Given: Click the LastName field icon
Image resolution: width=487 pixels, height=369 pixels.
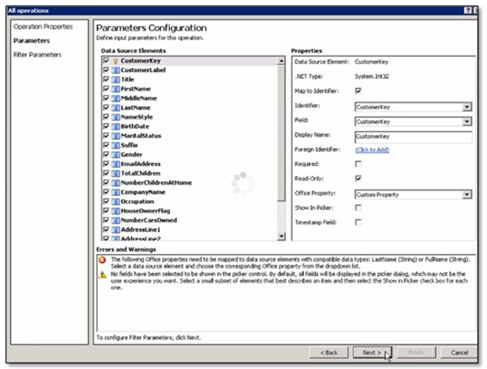Looking at the screenshot, I should coord(115,108).
